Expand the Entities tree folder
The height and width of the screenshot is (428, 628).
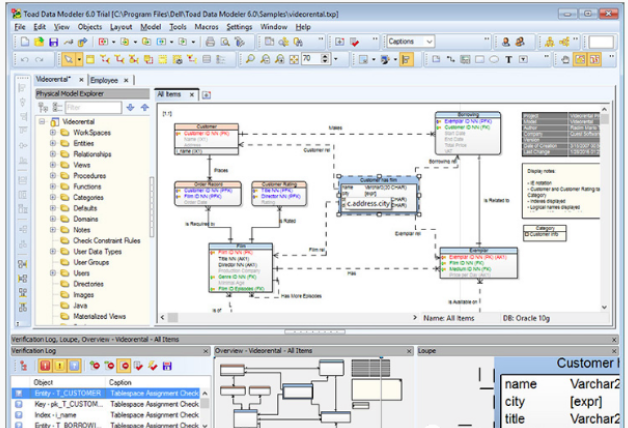53,143
